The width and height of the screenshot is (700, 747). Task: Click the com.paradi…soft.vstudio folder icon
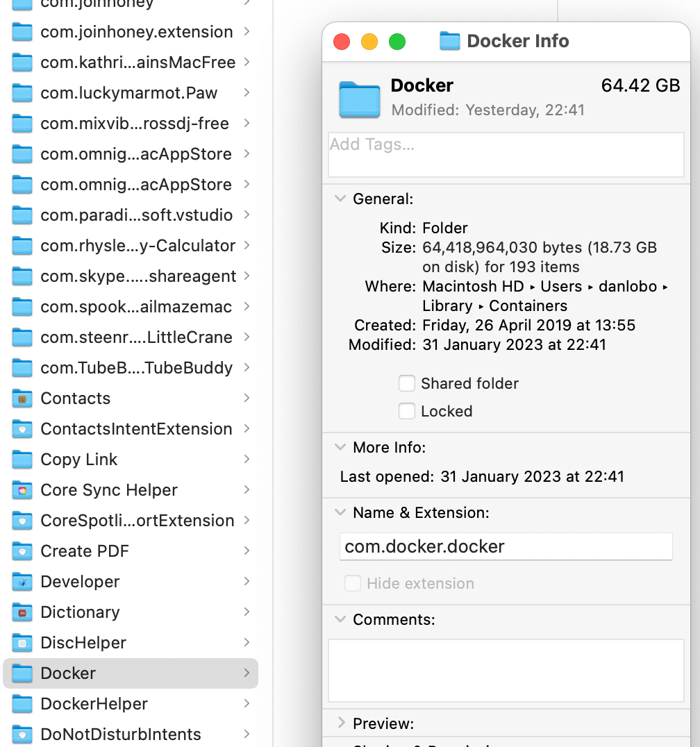click(22, 215)
